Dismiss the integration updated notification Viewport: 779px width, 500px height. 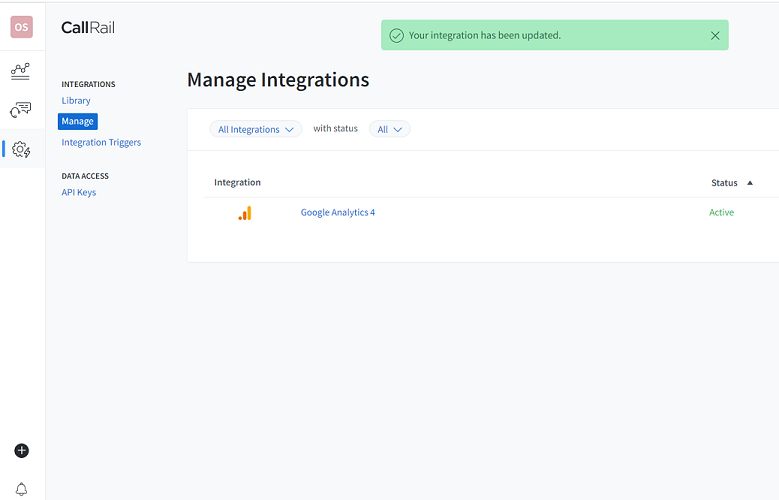715,35
